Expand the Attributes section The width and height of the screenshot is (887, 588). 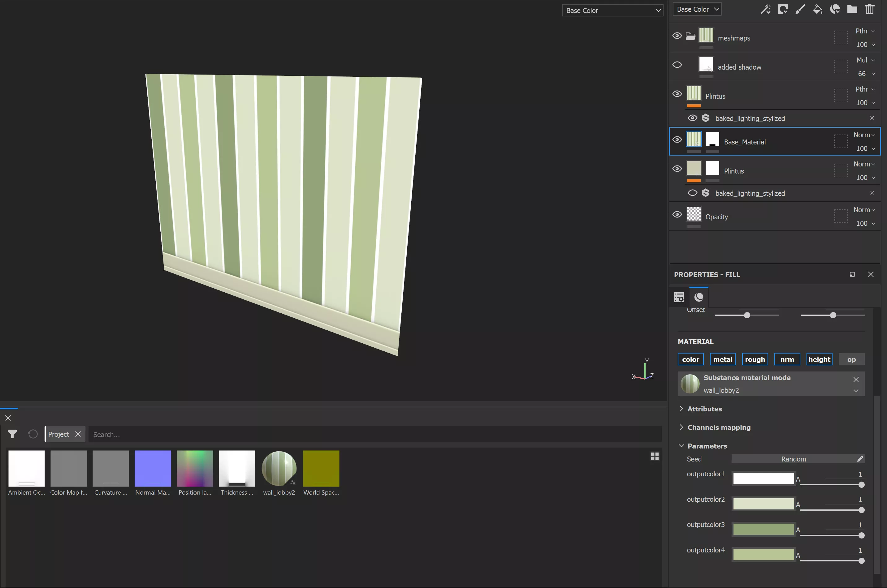[704, 409]
